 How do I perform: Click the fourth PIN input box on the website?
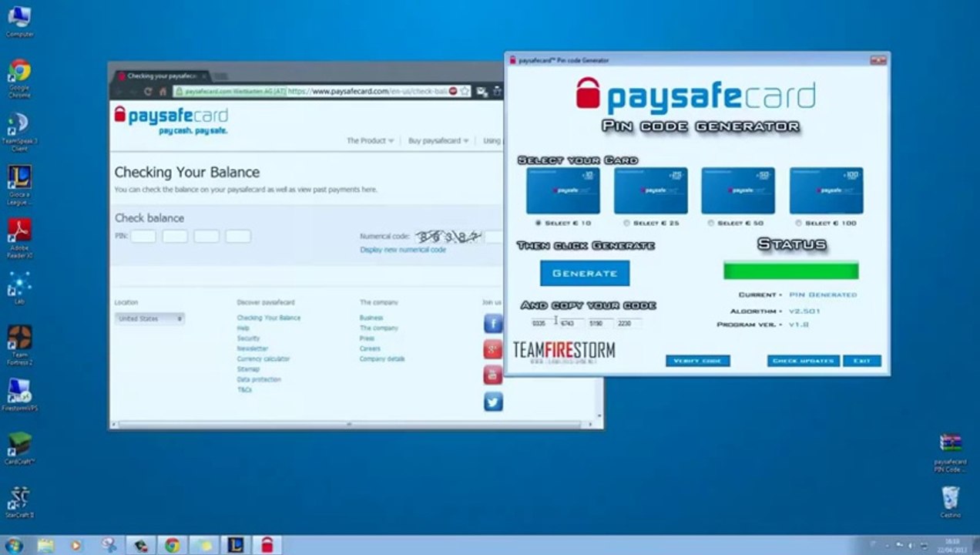tap(238, 236)
